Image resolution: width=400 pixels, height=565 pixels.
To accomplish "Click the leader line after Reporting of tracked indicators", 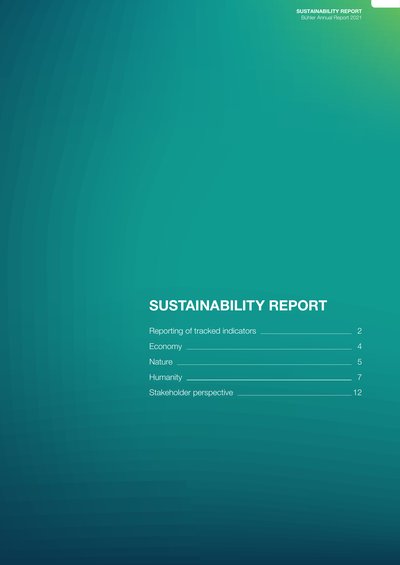I will pos(306,334).
